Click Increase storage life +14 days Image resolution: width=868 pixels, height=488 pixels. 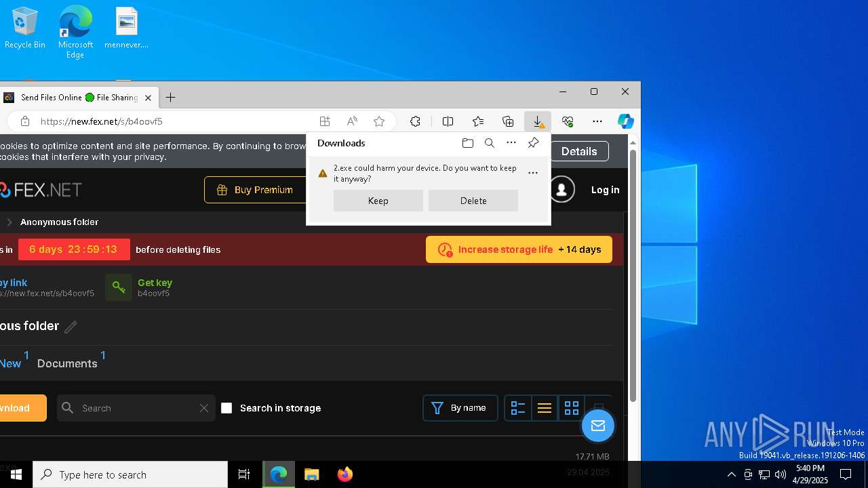pyautogui.click(x=519, y=249)
